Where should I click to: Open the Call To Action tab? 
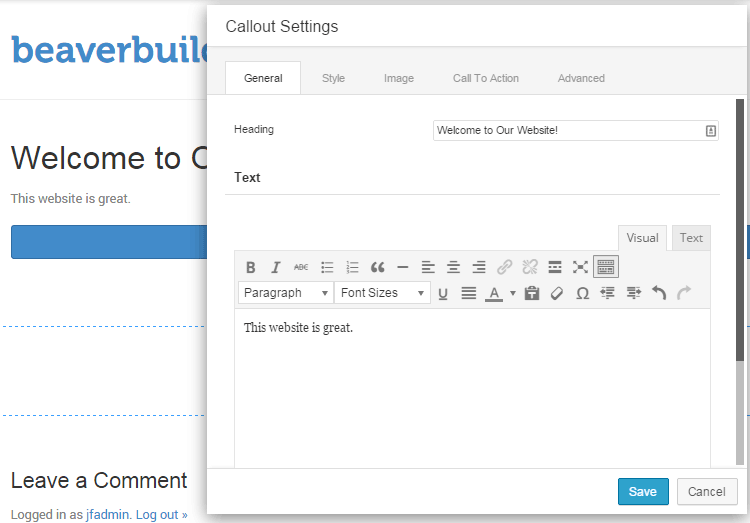pos(485,78)
